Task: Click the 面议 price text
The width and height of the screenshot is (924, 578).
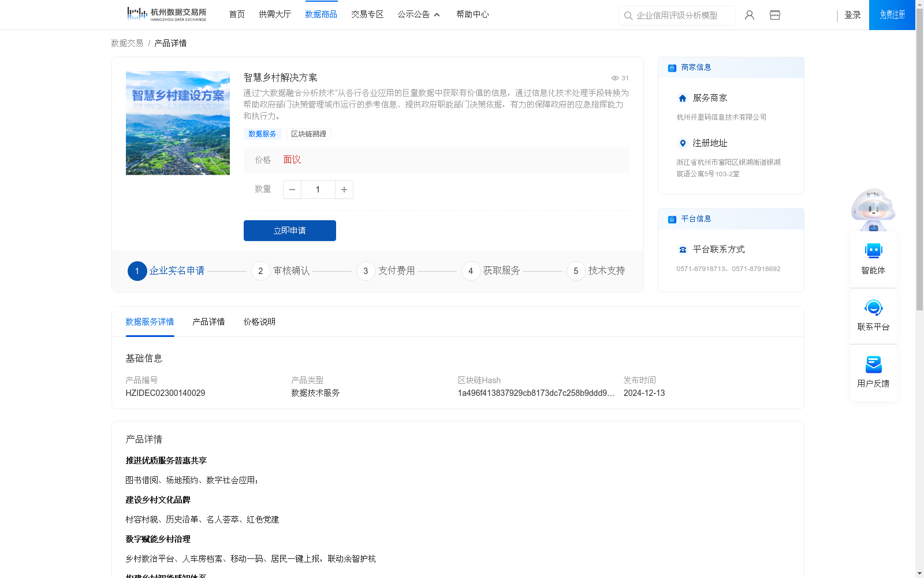Action: point(292,160)
